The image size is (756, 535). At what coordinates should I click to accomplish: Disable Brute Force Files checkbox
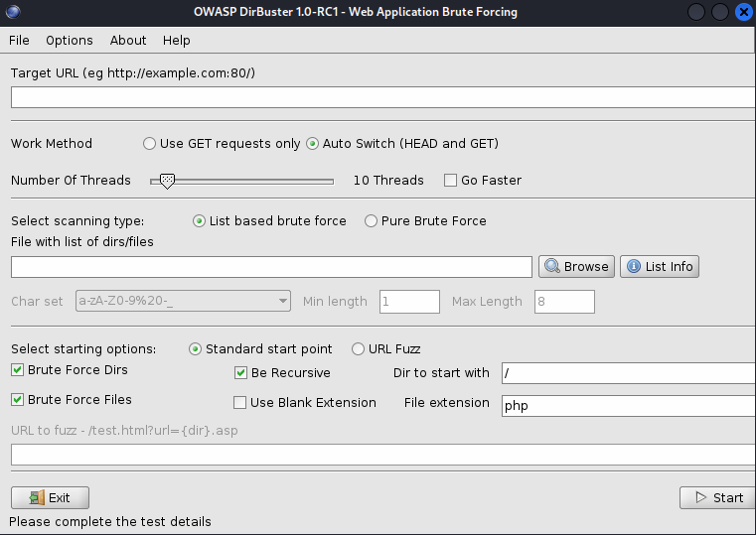coord(18,400)
